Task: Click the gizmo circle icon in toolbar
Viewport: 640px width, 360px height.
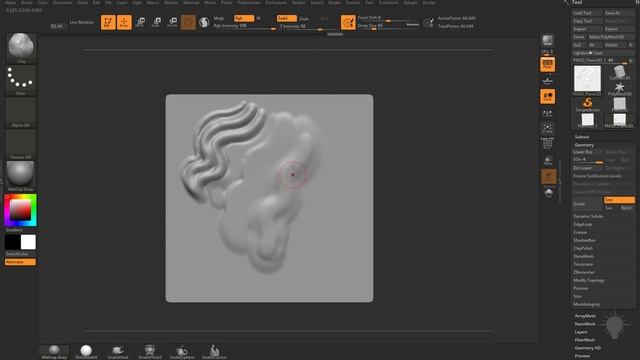Action: click(x=188, y=22)
